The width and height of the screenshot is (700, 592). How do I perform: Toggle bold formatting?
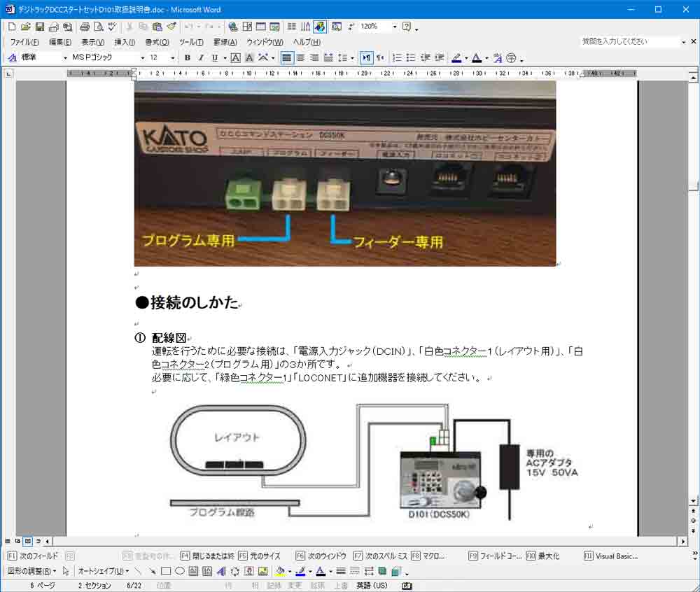pos(187,57)
